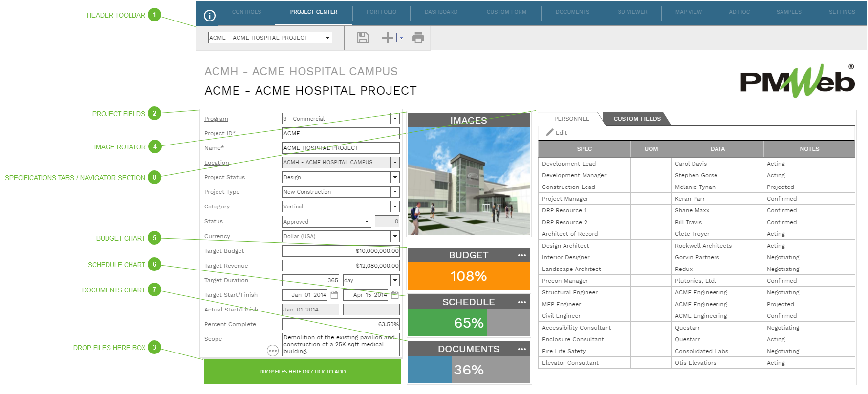Click the schedule 65% progress bar
Viewport: 868px width, 394px height.
coord(468,323)
